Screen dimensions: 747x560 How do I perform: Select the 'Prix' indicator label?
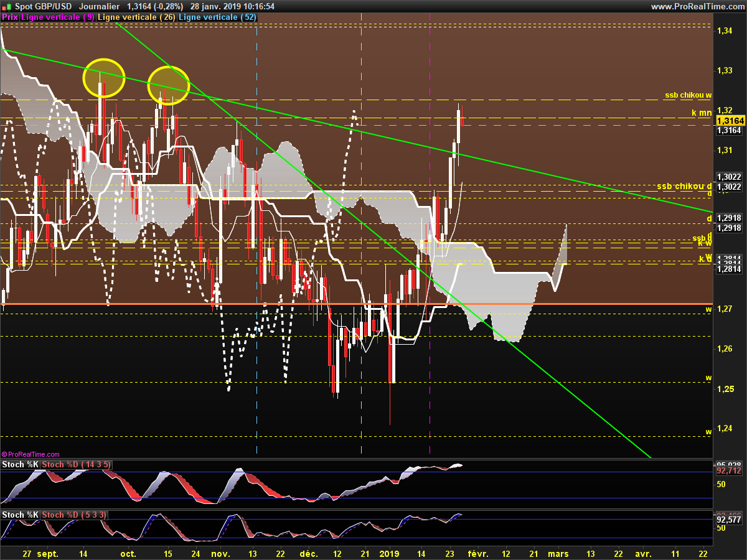(10, 17)
